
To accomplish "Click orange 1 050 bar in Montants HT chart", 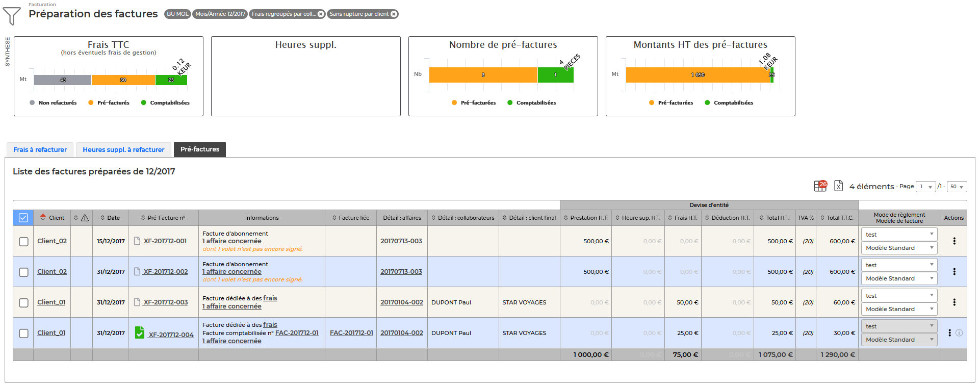I will (x=698, y=75).
